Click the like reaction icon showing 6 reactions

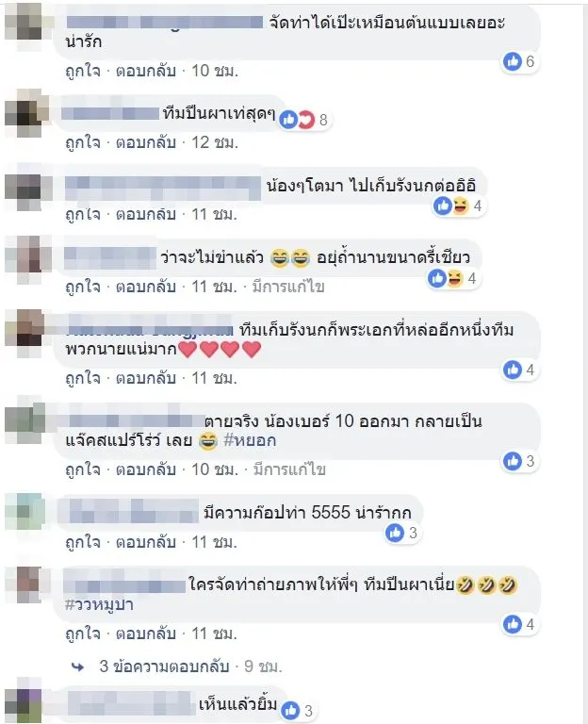click(513, 61)
